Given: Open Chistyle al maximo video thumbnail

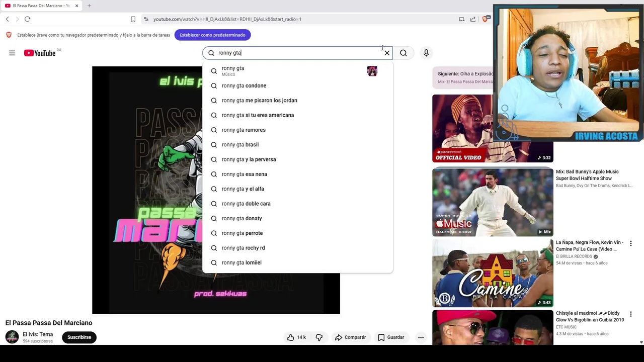Looking at the screenshot, I should pyautogui.click(x=493, y=327).
